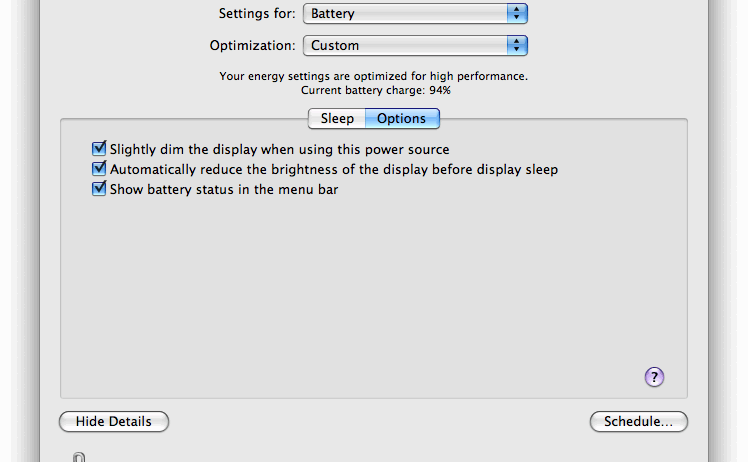Open the Schedule... dialog
This screenshot has height=462, width=748.
638,421
